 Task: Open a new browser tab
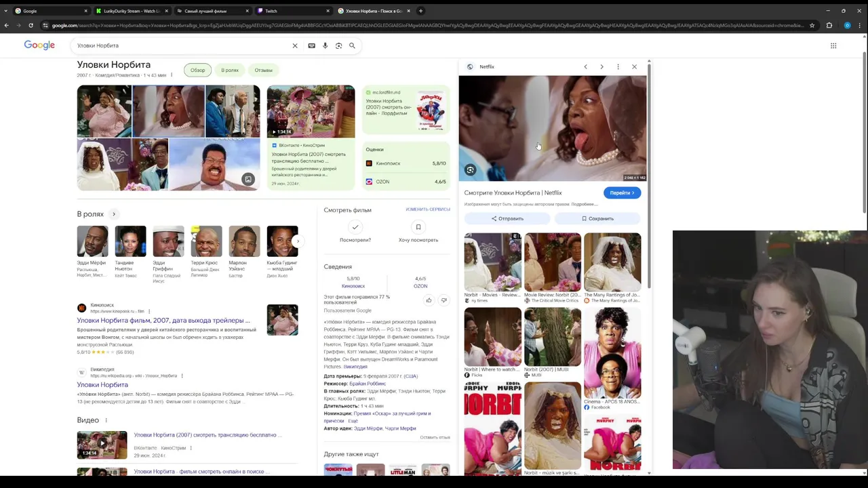(420, 11)
